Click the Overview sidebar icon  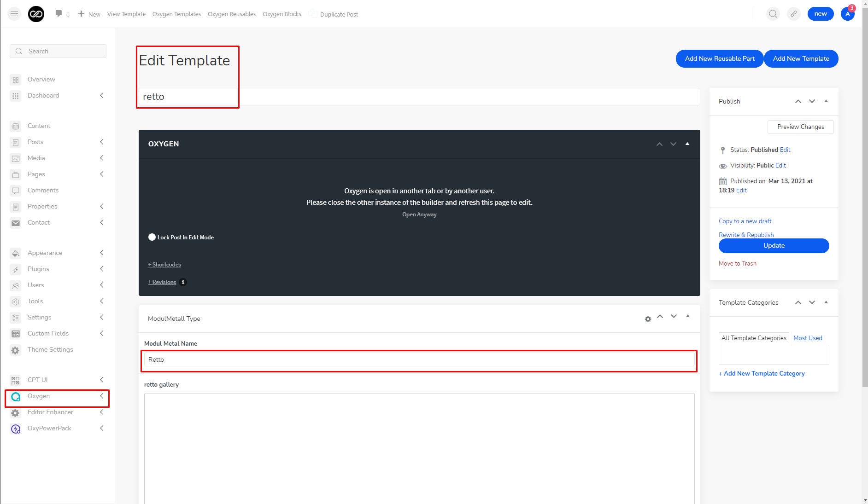[16, 80]
